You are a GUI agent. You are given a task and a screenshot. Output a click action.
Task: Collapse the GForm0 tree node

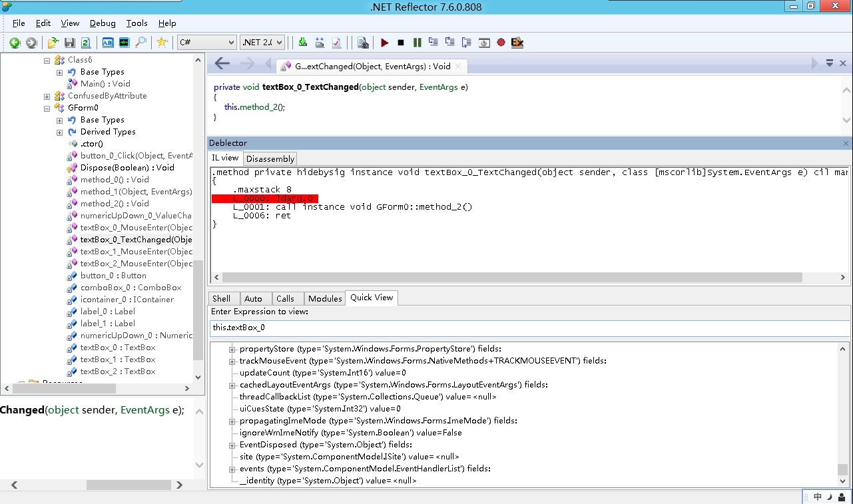point(47,108)
